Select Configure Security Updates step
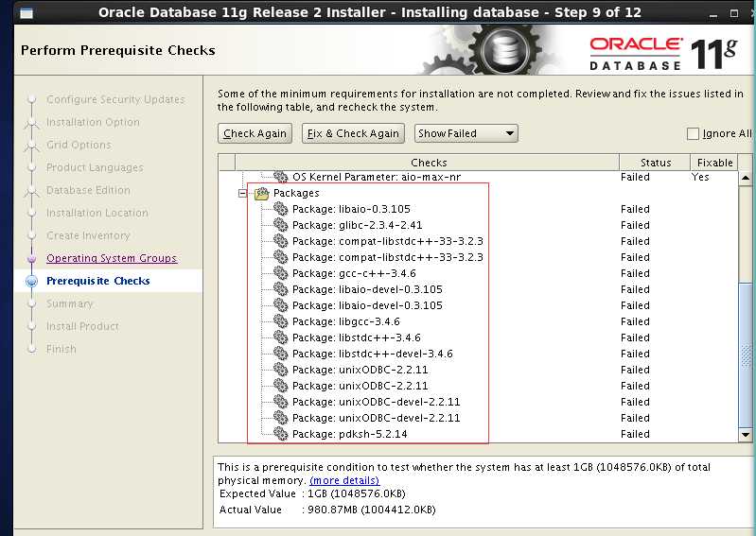 coord(115,99)
